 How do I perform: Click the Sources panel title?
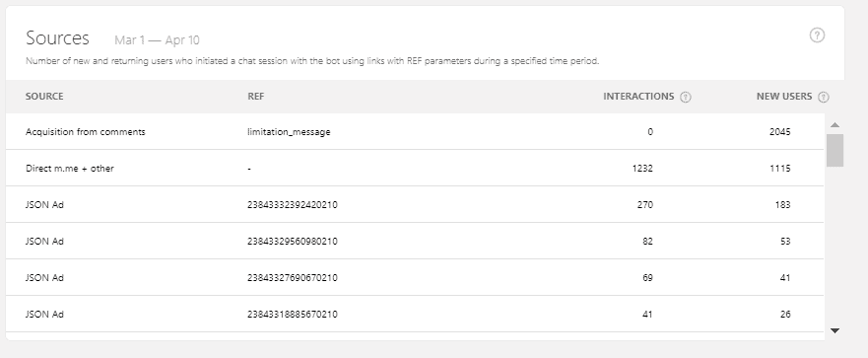coord(57,37)
